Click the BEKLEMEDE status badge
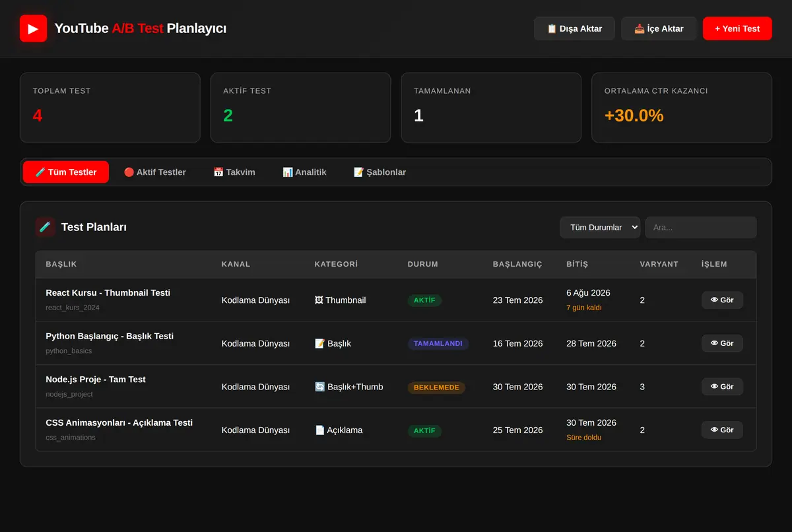The image size is (792, 532). point(436,387)
